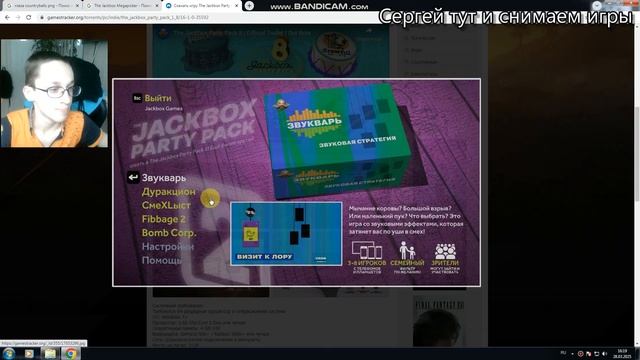Launch media player from the taskbar
The height and width of the screenshot is (360, 640).
(x=29, y=353)
